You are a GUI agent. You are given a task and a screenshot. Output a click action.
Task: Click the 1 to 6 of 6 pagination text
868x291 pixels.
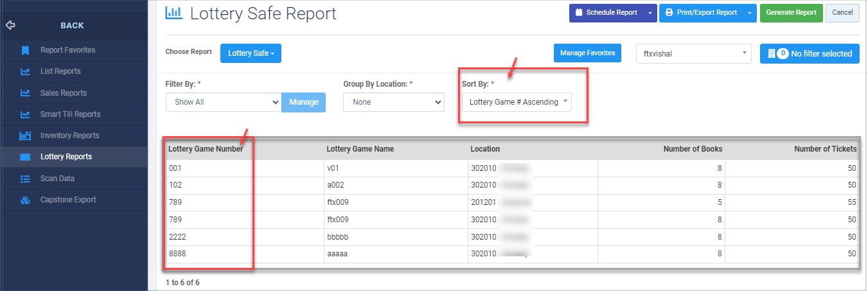click(182, 282)
